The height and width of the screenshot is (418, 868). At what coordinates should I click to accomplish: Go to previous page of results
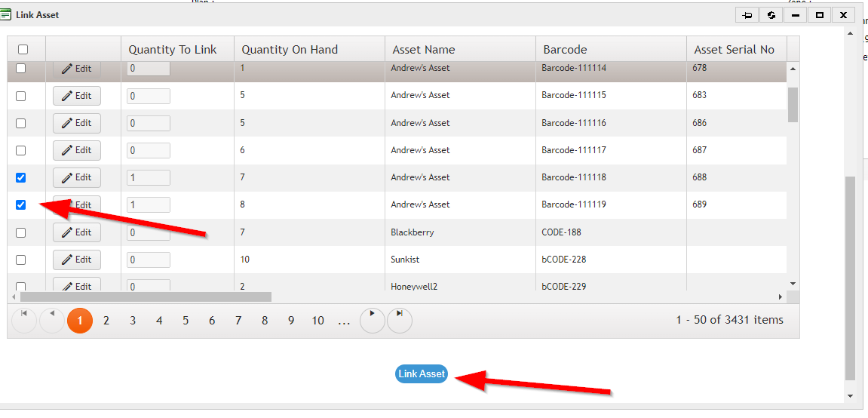click(x=52, y=320)
